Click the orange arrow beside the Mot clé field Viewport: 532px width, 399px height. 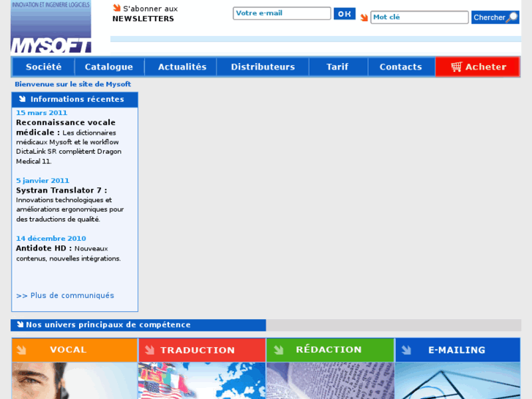click(364, 18)
